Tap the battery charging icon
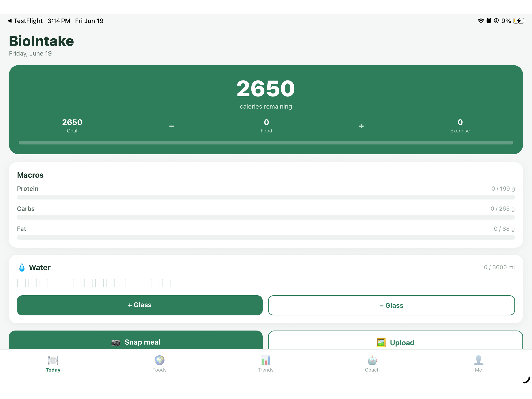The image size is (532, 399). click(519, 21)
